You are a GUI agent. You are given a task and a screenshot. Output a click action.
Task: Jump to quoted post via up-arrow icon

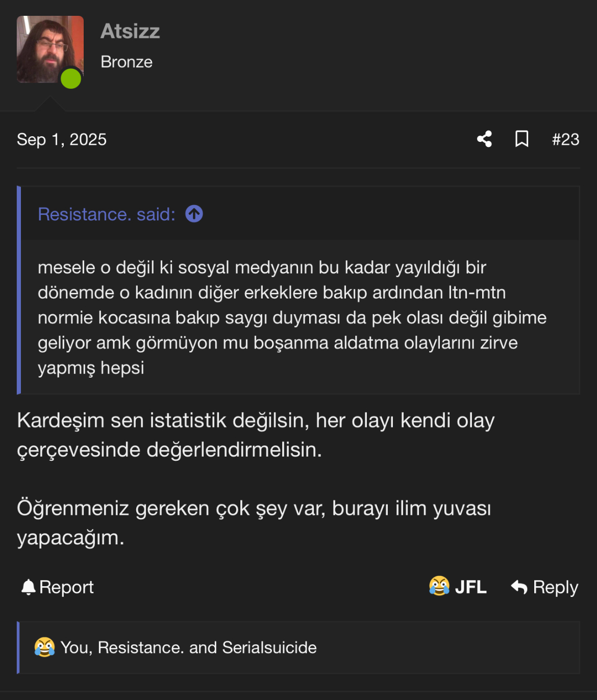click(194, 214)
